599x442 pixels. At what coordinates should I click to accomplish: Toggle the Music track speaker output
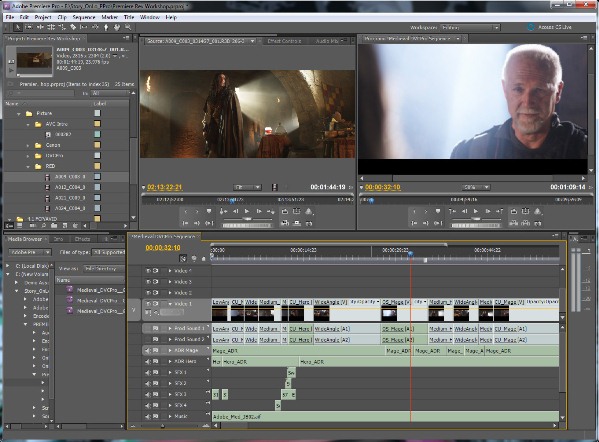click(x=147, y=416)
